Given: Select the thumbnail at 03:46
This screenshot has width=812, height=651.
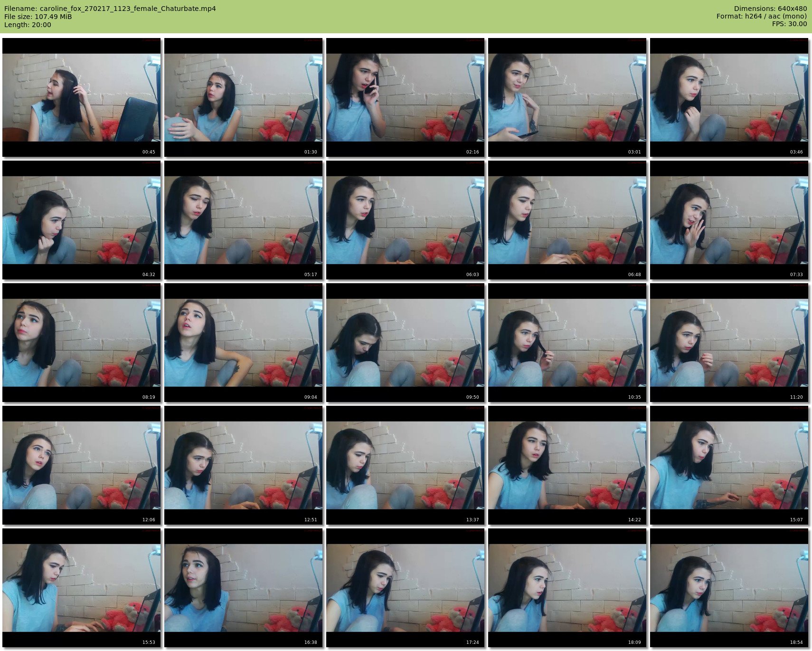Looking at the screenshot, I should point(729,97).
